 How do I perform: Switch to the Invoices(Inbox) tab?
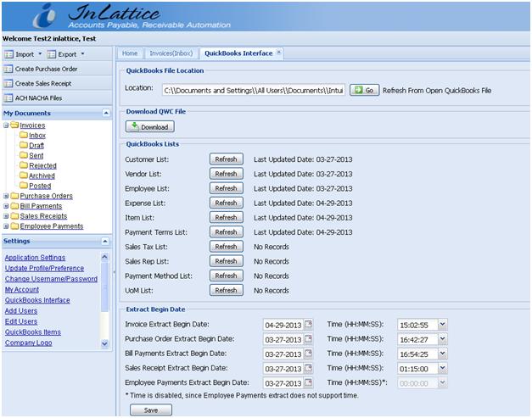coord(172,53)
